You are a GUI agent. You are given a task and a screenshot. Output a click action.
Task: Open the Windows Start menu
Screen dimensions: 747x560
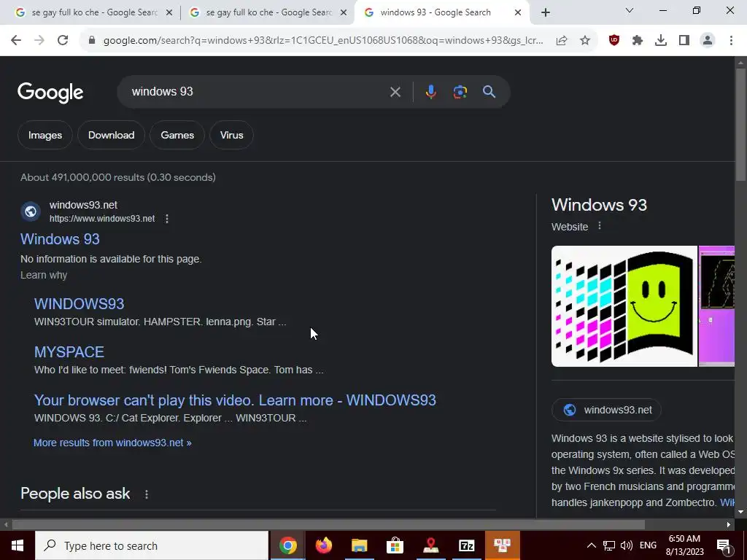[18, 545]
